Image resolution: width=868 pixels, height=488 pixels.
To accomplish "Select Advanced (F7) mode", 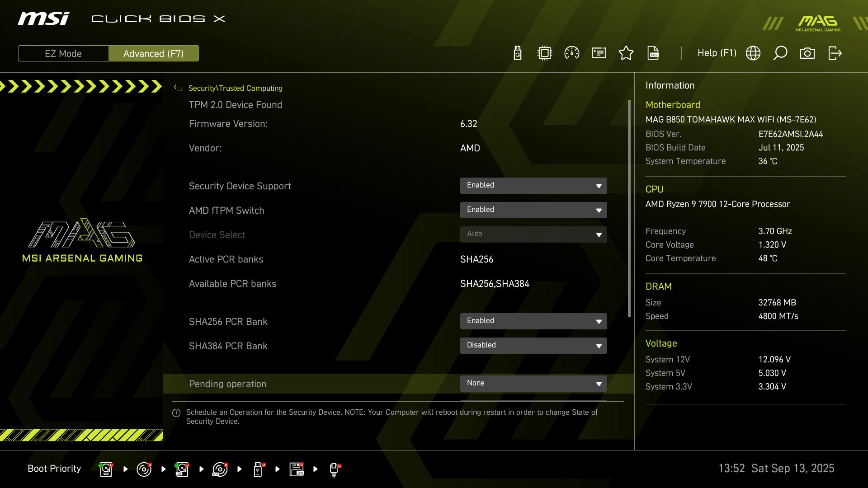I will tap(154, 53).
